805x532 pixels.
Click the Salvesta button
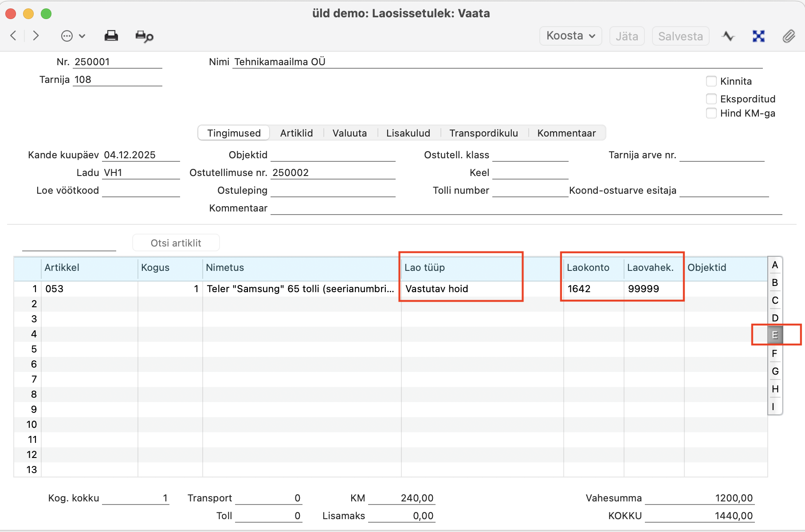click(x=680, y=36)
